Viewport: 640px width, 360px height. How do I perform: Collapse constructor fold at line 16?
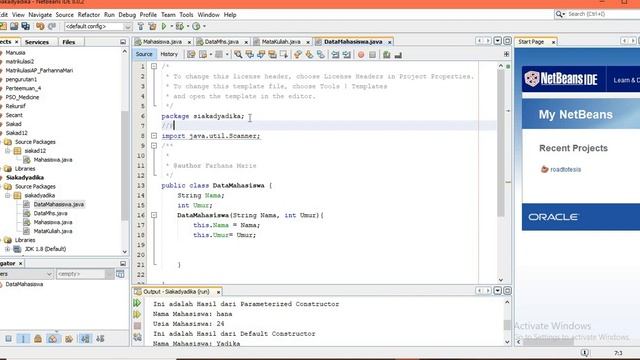[154, 215]
